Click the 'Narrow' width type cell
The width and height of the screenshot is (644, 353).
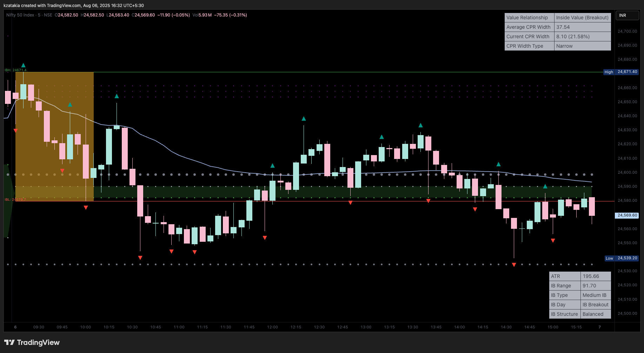coord(583,46)
